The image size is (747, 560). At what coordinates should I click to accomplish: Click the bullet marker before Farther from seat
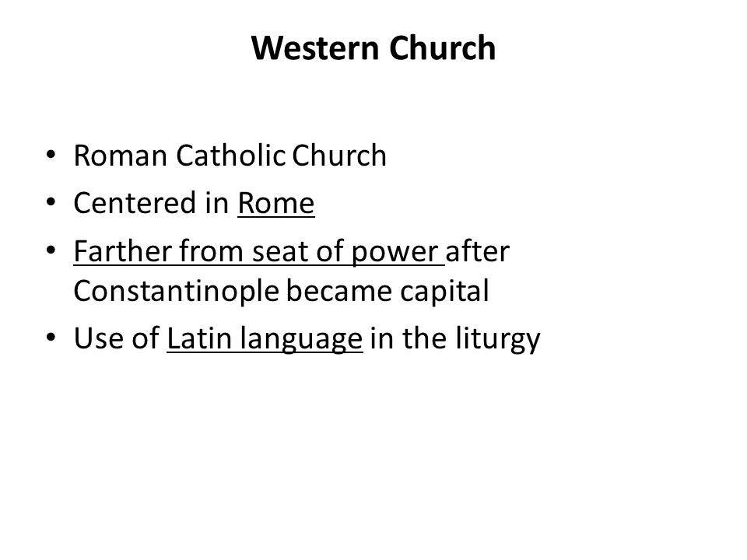pos(51,250)
